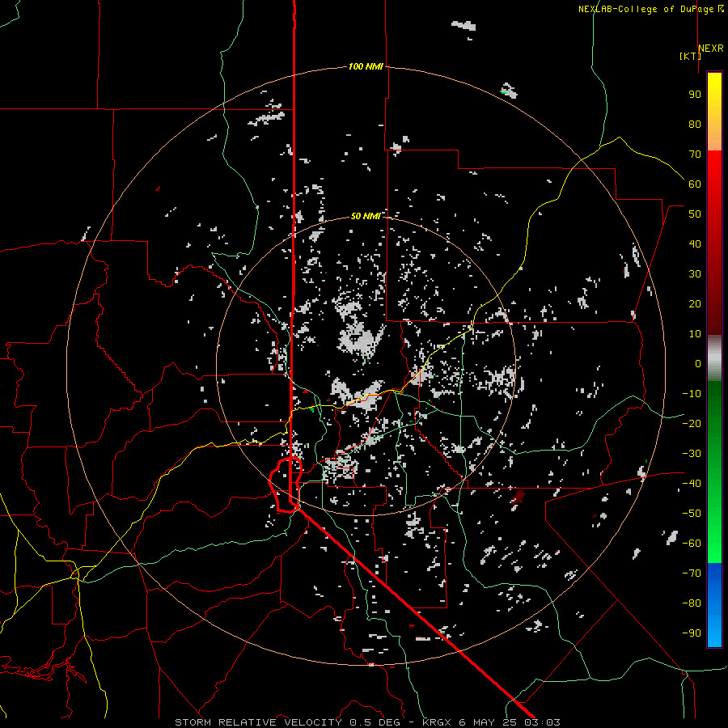Click the [KT] units label
The image size is (728, 728).
click(691, 56)
